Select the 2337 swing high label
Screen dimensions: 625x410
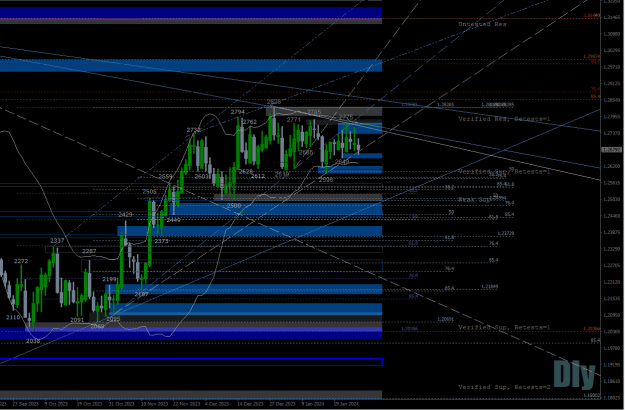coord(57,241)
